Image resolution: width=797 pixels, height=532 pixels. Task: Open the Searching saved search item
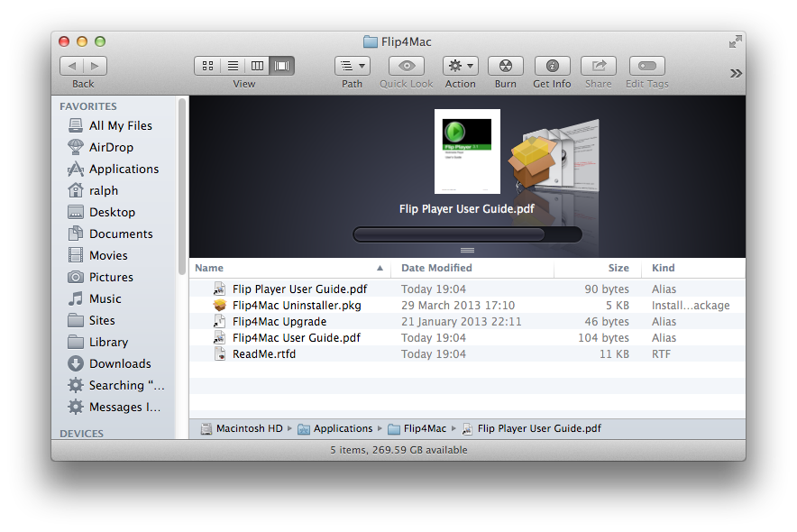[x=116, y=385]
